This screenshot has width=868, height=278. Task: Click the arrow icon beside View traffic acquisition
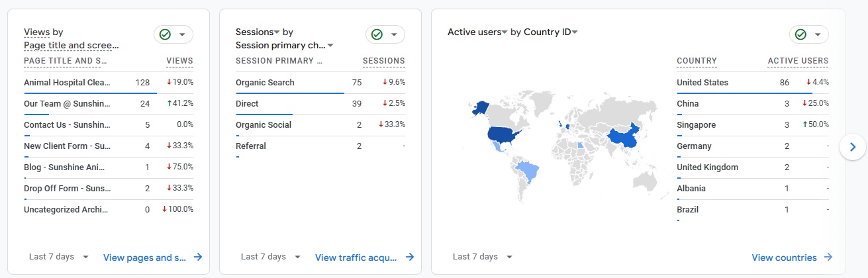click(x=410, y=257)
